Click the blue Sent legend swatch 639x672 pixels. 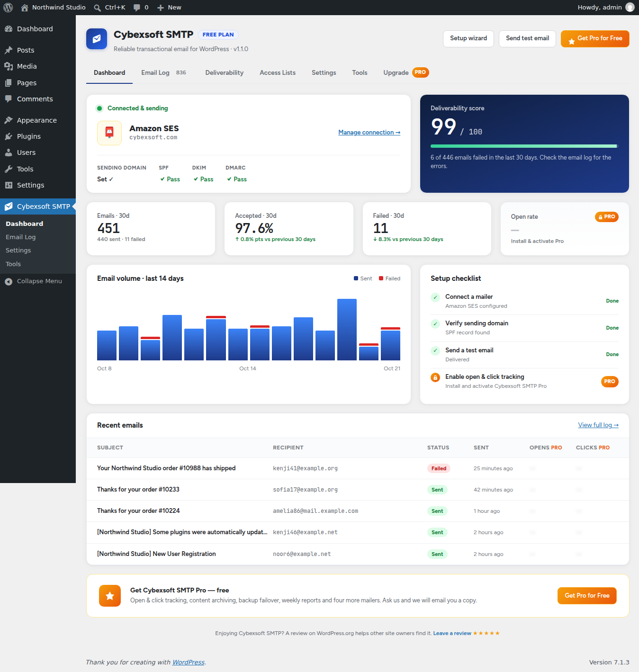tap(356, 278)
